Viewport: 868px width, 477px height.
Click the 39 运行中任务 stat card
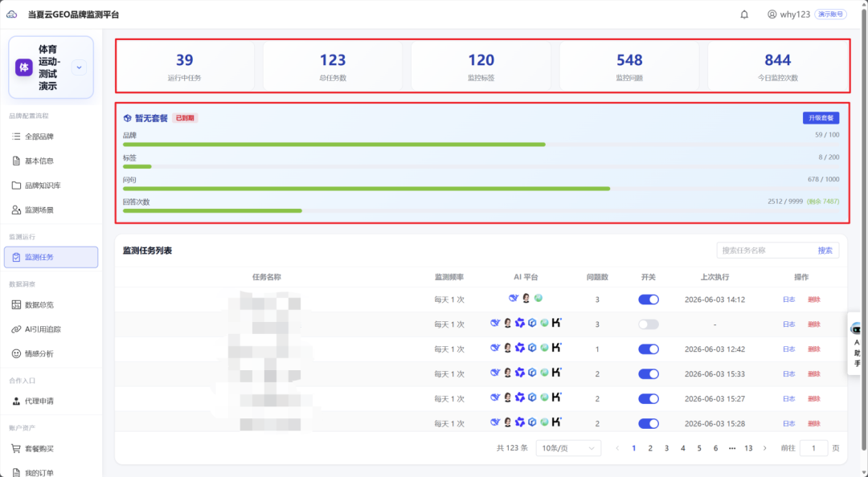click(185, 66)
